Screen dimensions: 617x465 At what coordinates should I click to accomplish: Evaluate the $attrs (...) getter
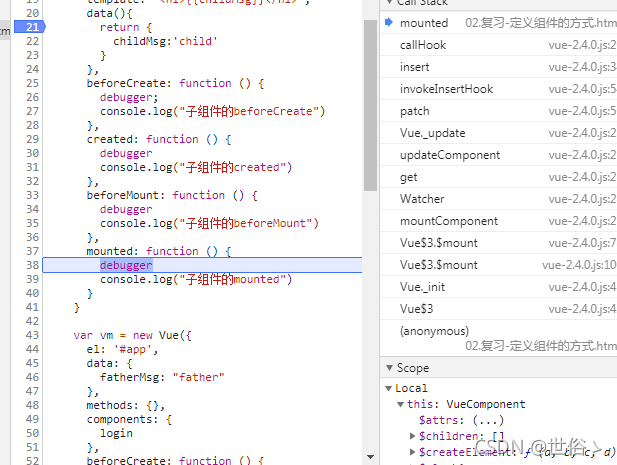tap(488, 420)
